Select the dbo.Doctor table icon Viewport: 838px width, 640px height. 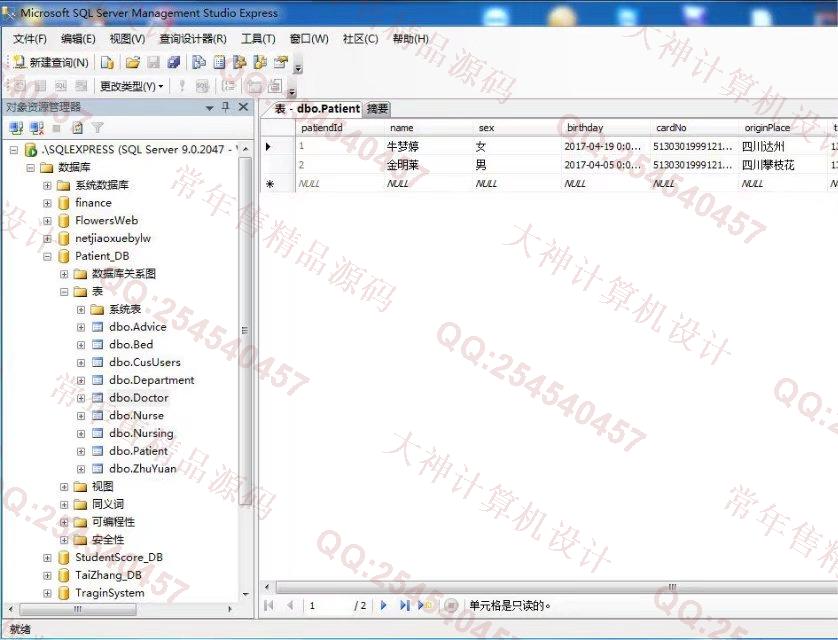(x=97, y=397)
